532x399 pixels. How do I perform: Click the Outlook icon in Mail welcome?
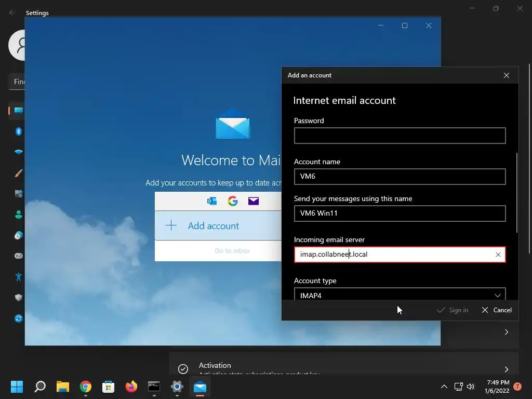click(212, 201)
